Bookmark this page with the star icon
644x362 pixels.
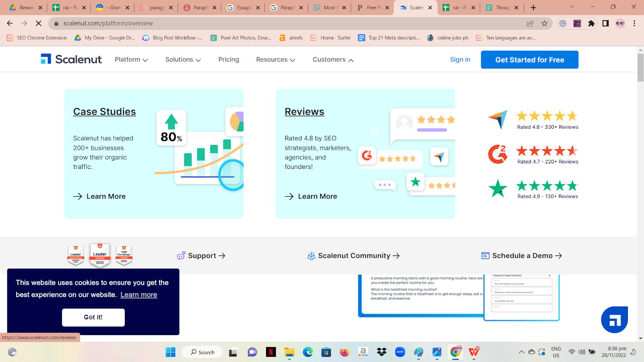545,23
